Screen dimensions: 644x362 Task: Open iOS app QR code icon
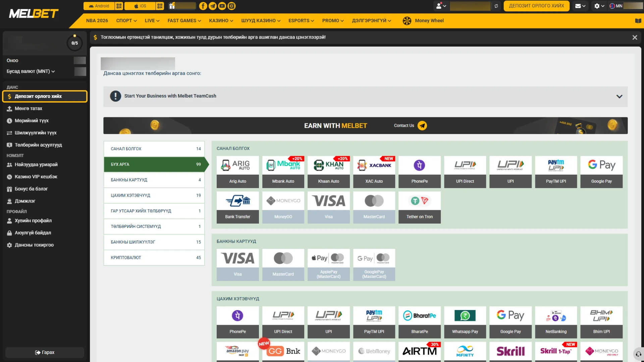coord(160,6)
